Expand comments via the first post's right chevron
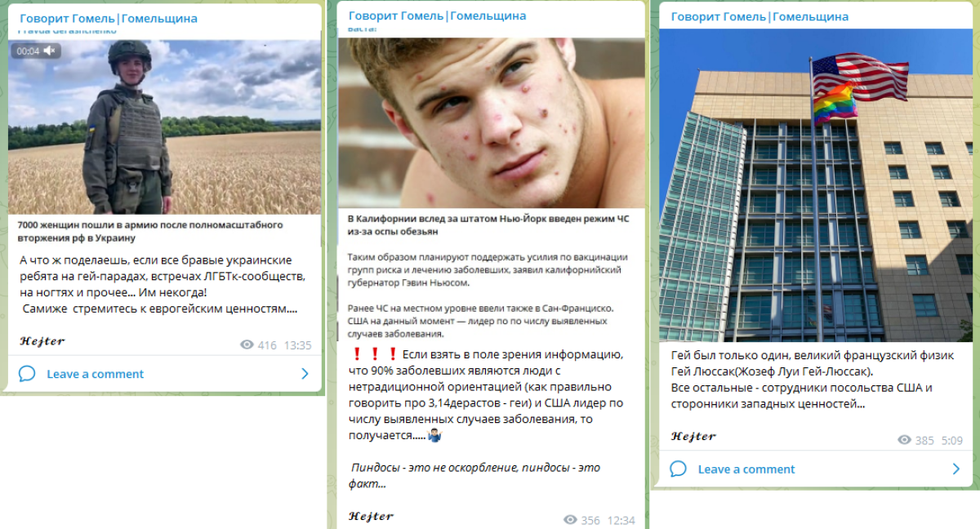This screenshot has height=529, width=980. tap(305, 374)
